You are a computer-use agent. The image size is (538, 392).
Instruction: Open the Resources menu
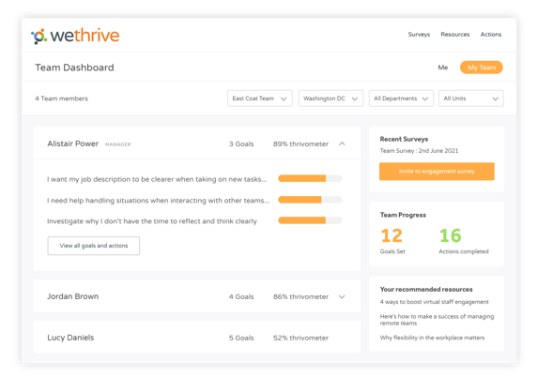coord(455,35)
